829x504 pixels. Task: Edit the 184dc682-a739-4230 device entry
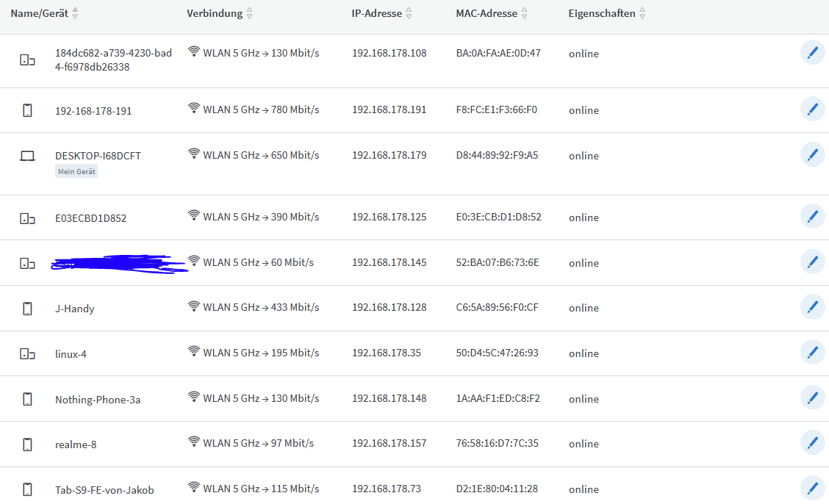(x=813, y=53)
